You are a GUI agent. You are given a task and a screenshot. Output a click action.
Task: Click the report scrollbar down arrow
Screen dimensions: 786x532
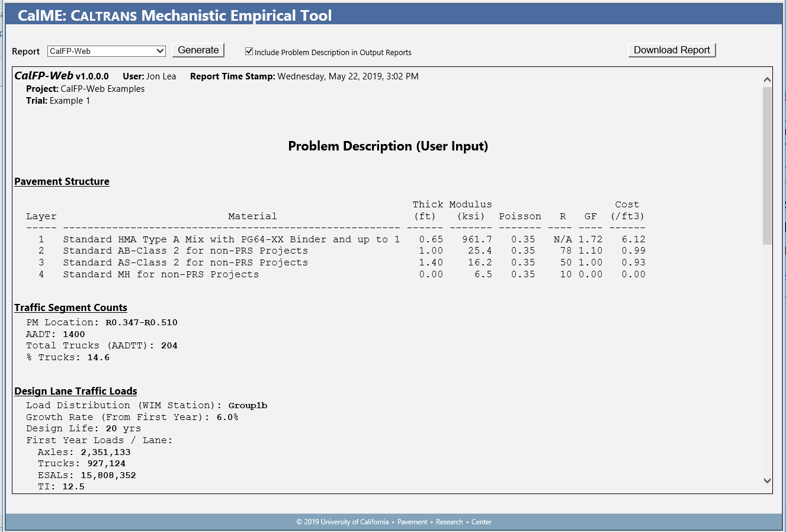pos(767,481)
